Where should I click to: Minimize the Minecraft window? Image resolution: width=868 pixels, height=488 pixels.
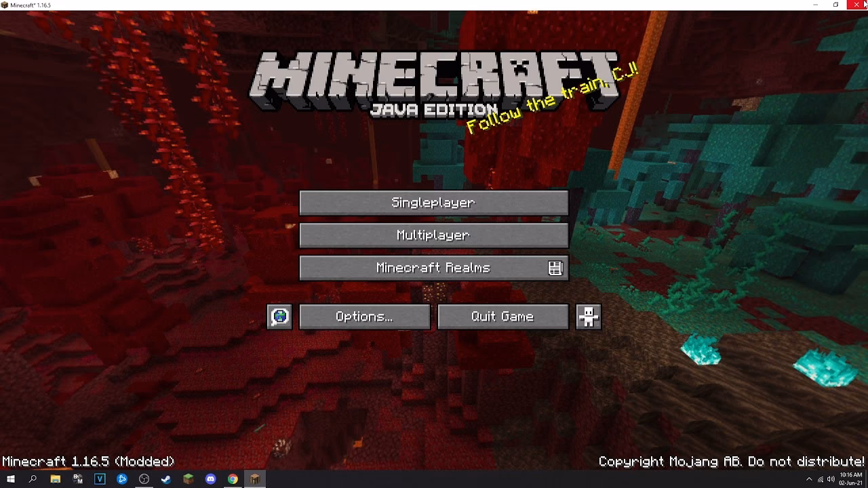[816, 5]
